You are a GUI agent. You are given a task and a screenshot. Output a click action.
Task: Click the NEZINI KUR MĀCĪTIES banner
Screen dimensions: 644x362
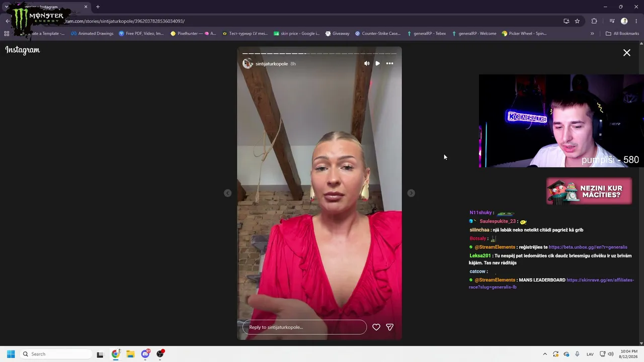tap(589, 191)
